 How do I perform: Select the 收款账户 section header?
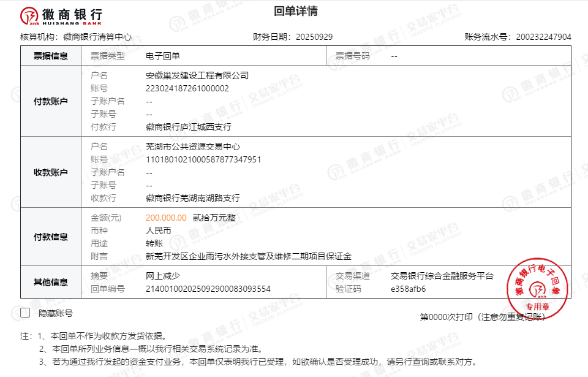click(x=51, y=172)
